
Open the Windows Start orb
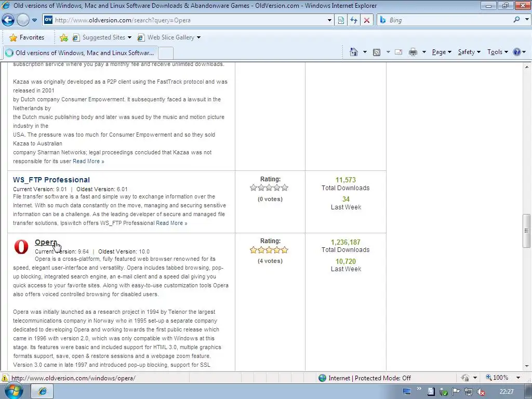(x=14, y=391)
